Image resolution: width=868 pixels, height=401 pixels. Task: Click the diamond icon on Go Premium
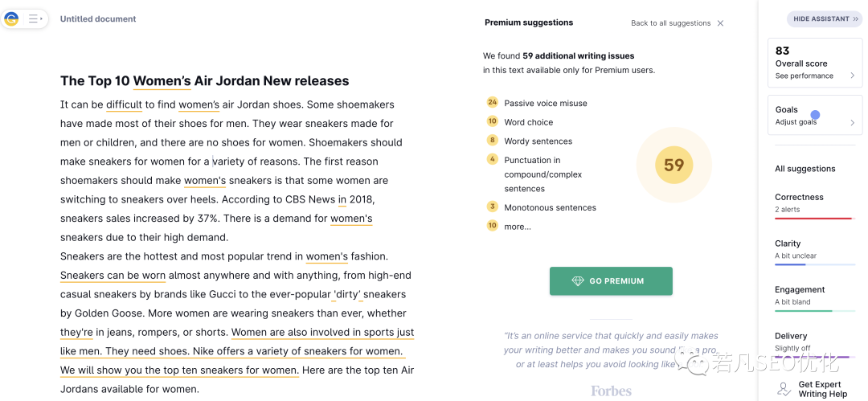coord(578,281)
